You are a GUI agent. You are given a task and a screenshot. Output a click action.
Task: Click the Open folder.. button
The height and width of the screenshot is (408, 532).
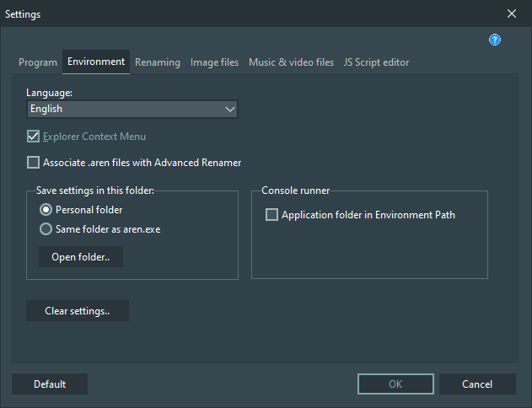pos(81,257)
